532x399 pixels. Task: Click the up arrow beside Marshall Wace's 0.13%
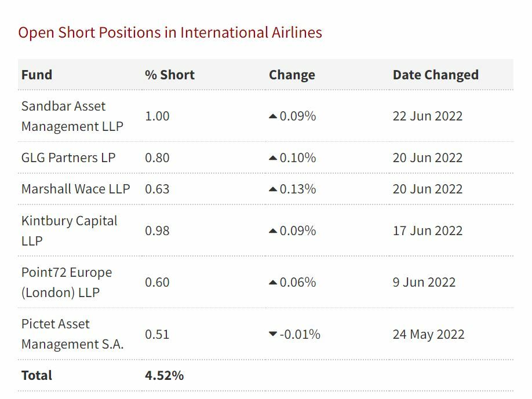[273, 189]
